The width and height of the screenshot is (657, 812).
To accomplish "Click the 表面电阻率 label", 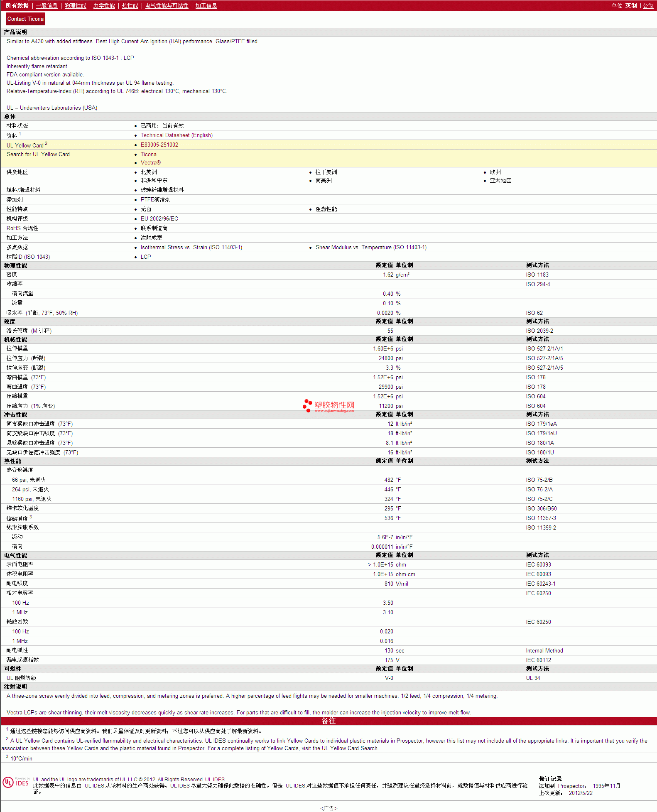I will pos(20,564).
